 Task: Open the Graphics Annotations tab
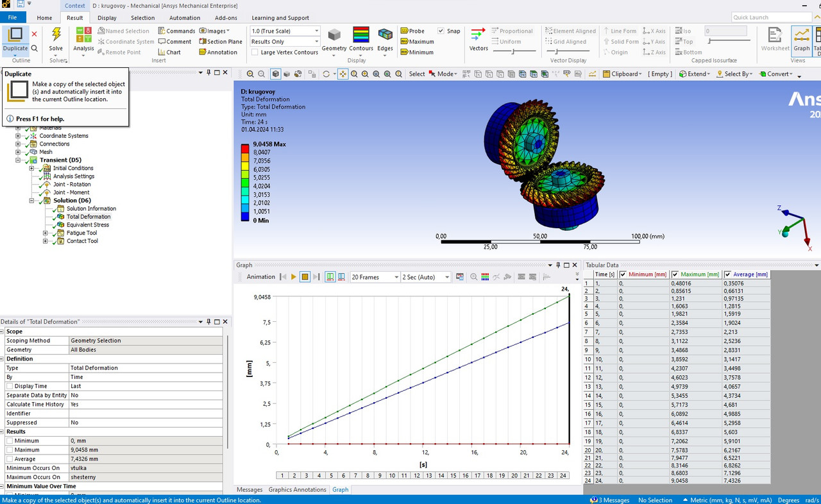point(297,489)
